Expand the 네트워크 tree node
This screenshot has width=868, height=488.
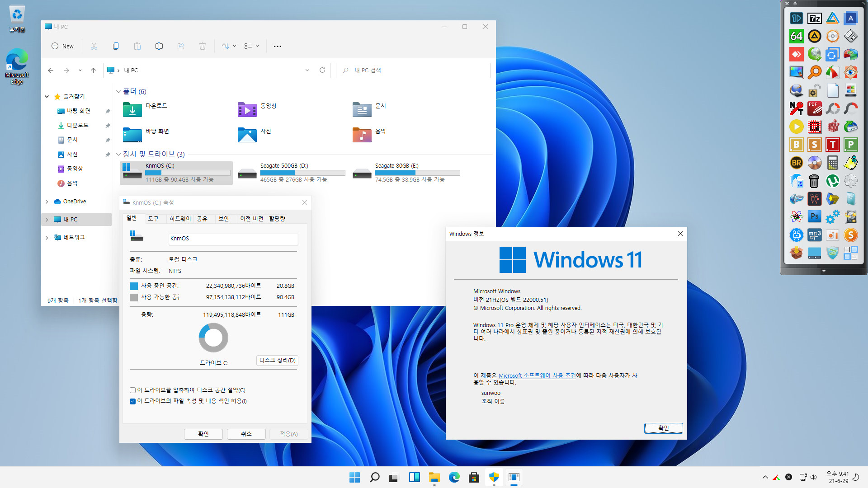pos(47,238)
